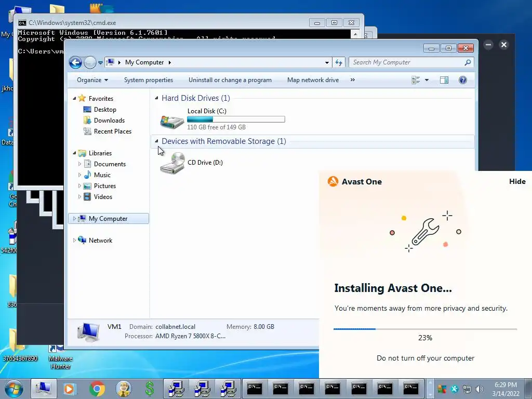Click the cmd.exe title bar icon

[x=22, y=23]
